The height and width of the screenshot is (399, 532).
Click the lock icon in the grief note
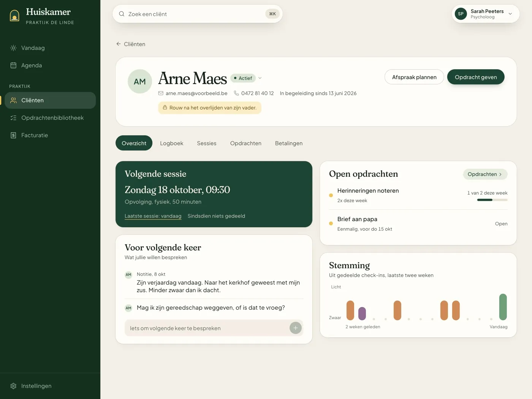[165, 108]
